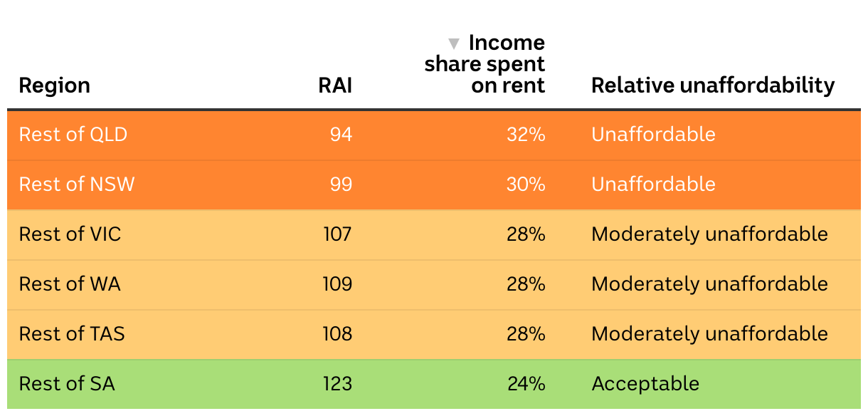Select the Rest of NSW row label
868x416 pixels.
pos(77,184)
